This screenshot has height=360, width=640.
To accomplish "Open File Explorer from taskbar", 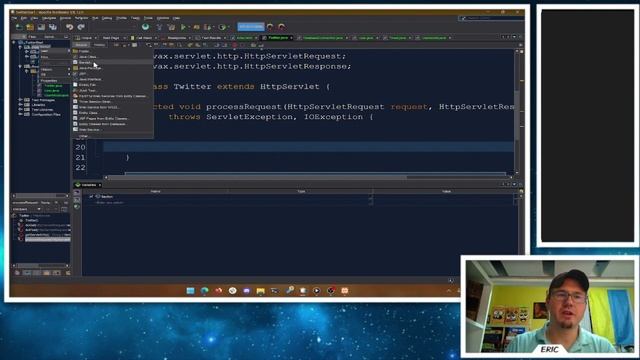I will pos(260,291).
